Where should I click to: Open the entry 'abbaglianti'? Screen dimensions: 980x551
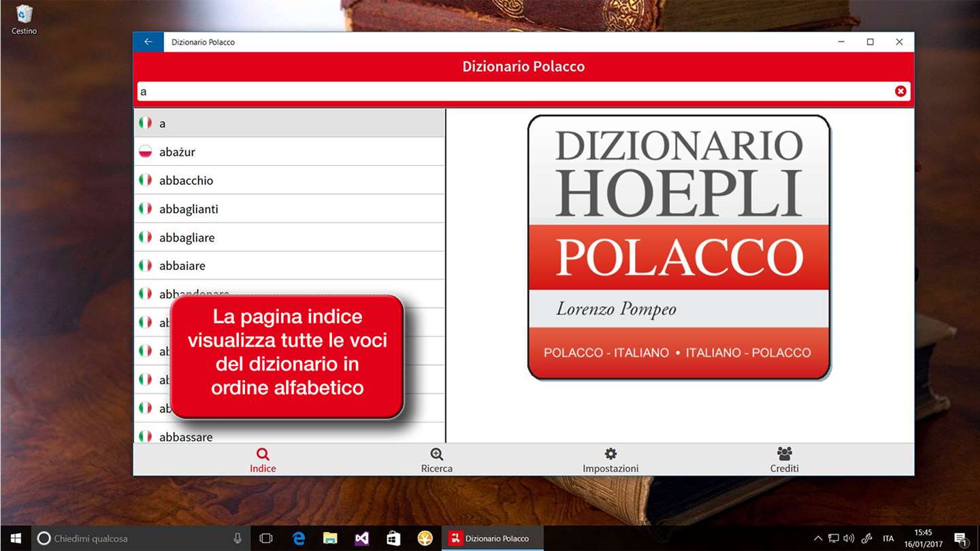coord(289,209)
